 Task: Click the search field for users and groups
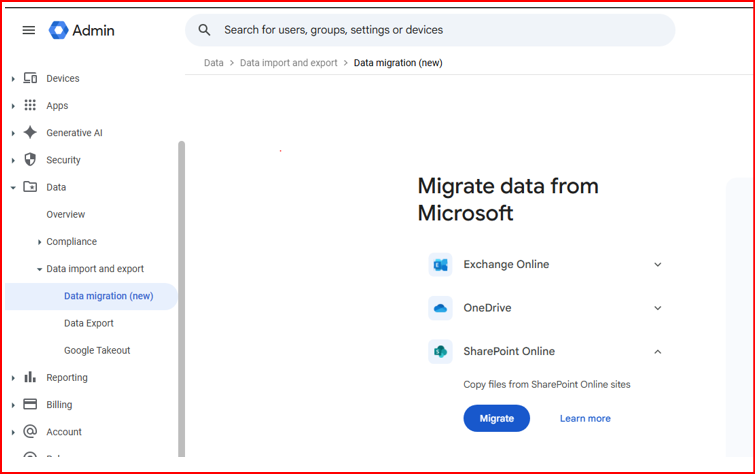430,30
